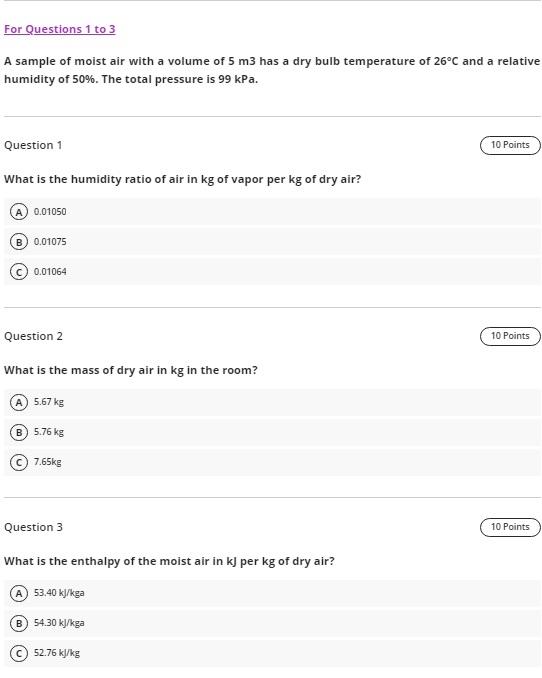Choose answer B 5.76 kg for Question 2
542x678 pixels.
point(272,432)
